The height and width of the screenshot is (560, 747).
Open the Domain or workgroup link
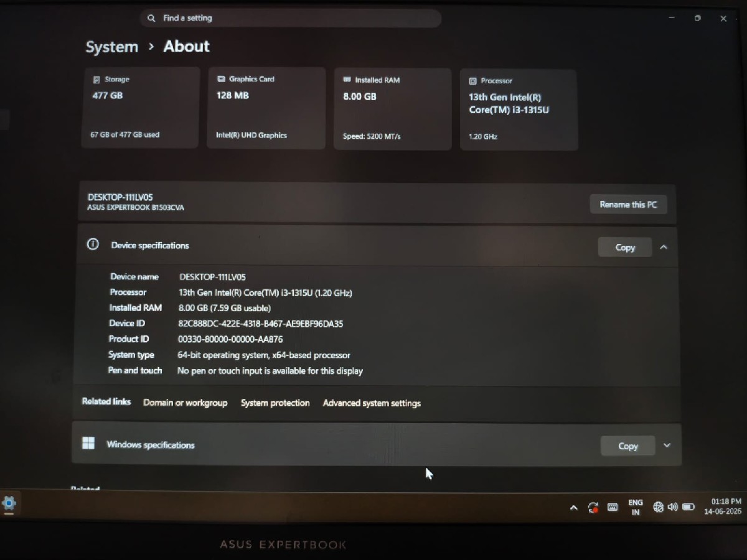[186, 403]
